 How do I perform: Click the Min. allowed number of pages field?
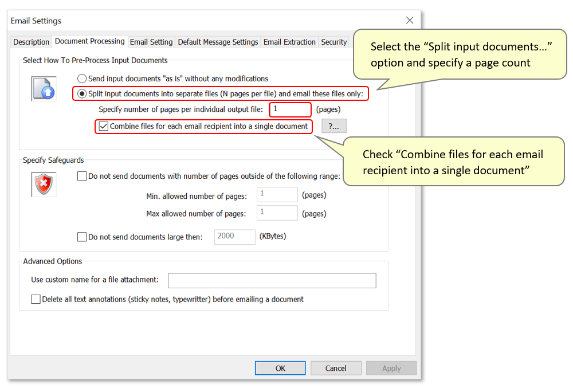[x=277, y=194]
